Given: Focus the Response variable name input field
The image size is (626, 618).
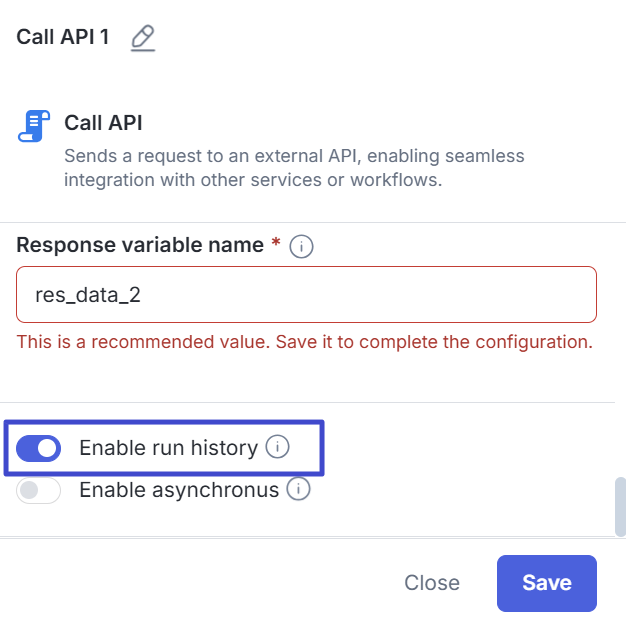Looking at the screenshot, I should click(x=306, y=294).
